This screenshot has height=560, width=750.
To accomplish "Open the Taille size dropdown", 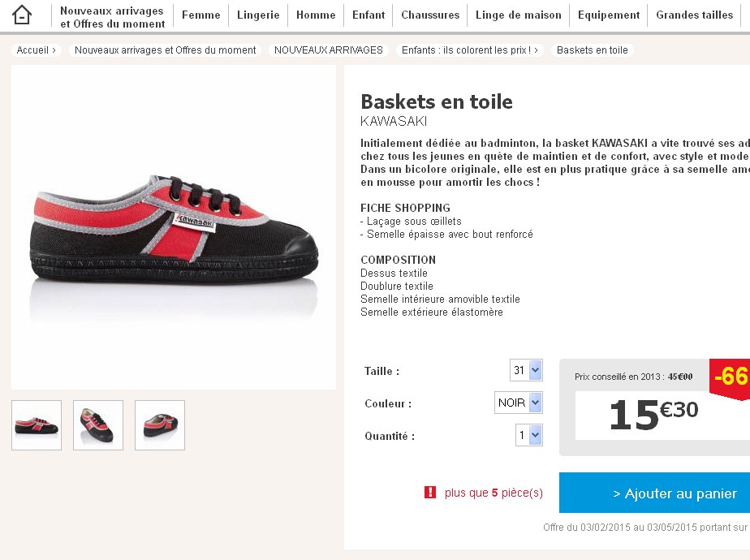I will point(526,371).
